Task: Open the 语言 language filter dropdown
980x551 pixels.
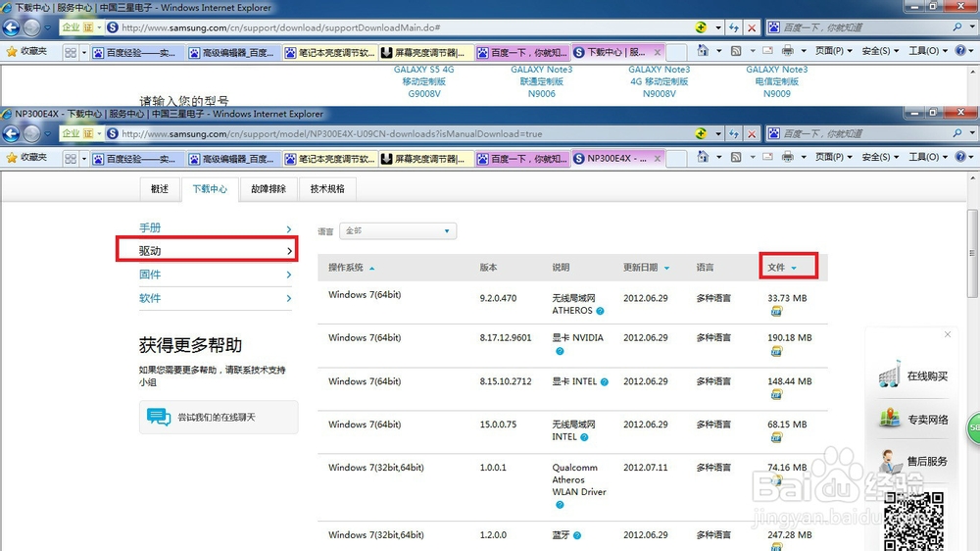Action: [x=398, y=230]
